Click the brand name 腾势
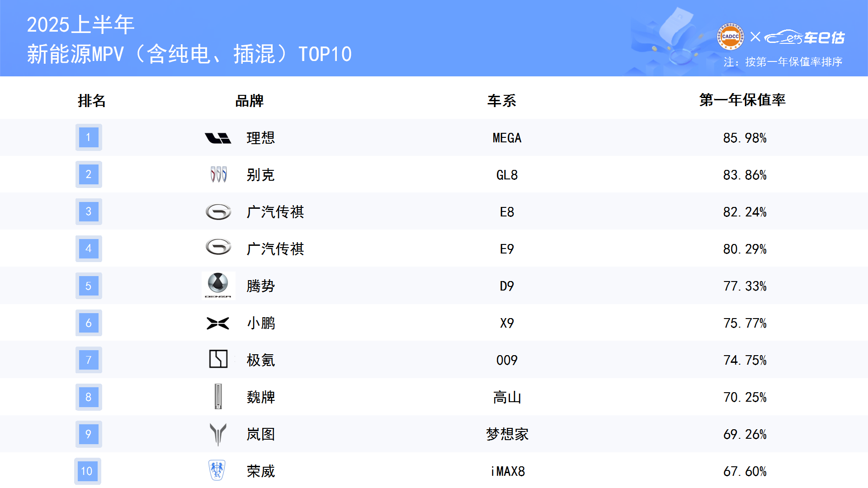The width and height of the screenshot is (868, 488). (x=261, y=286)
